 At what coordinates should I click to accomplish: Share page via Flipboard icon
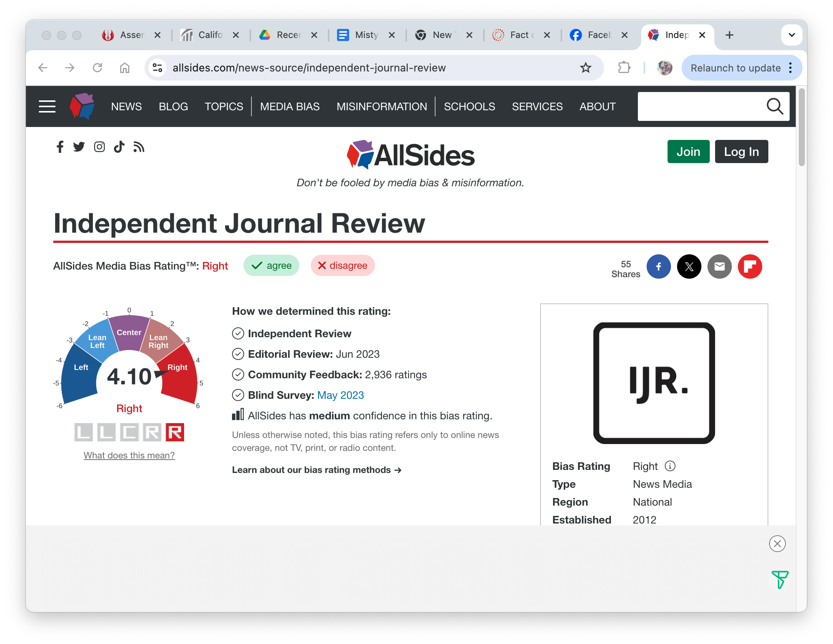click(x=749, y=266)
